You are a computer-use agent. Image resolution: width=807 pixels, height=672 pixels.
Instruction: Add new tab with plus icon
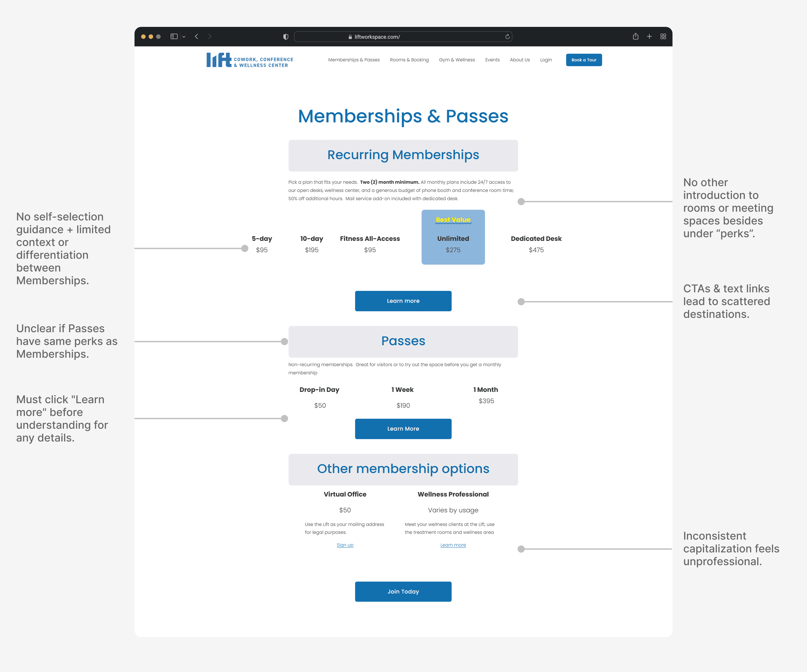coord(649,37)
